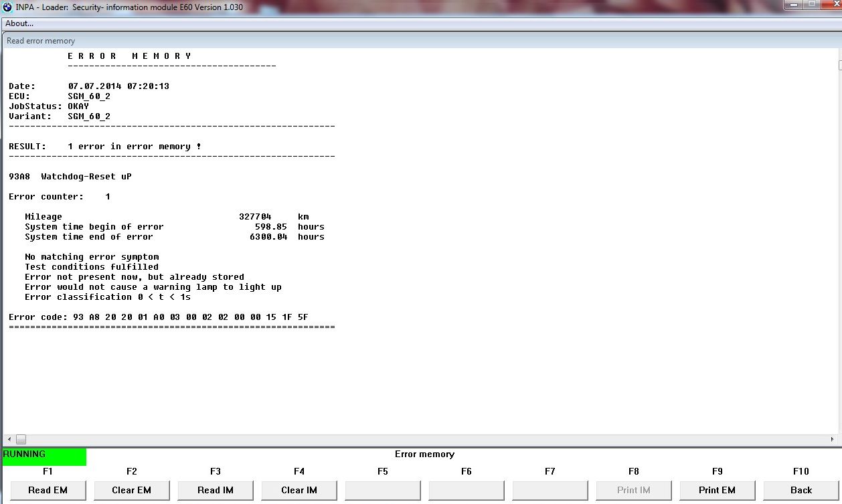842x504 pixels.
Task: Click the Read error memory panel title
Action: [x=41, y=41]
